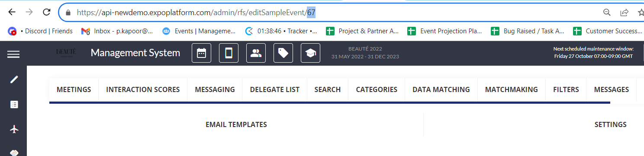This screenshot has height=156, width=644.
Task: Click the calendar icon in the header
Action: pyautogui.click(x=201, y=53)
